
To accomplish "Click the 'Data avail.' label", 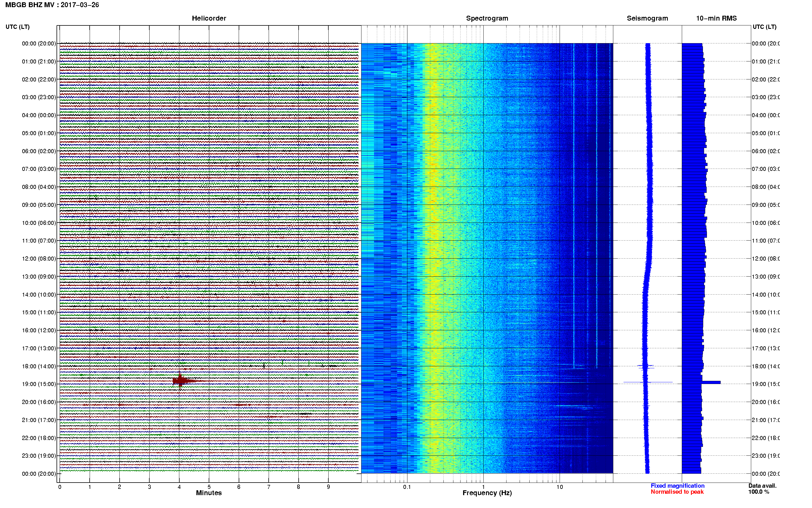I will point(762,486).
